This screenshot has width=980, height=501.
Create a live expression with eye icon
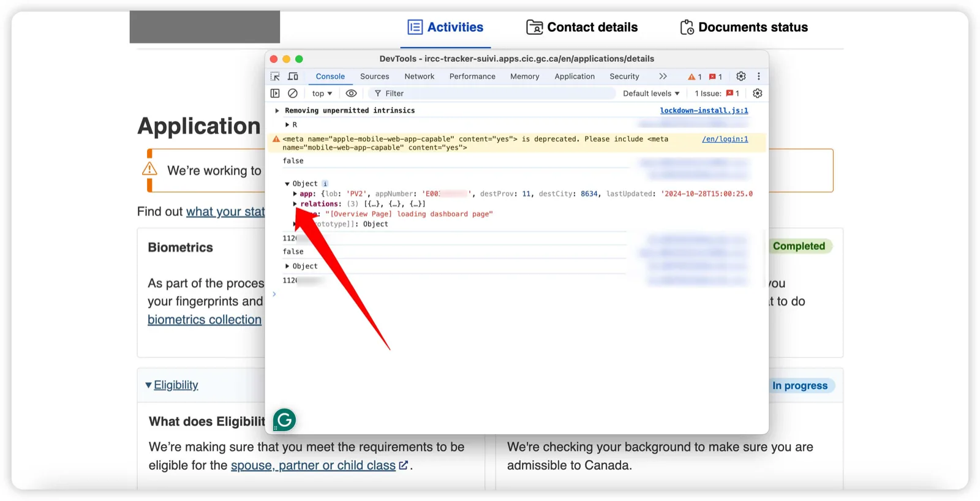351,94
